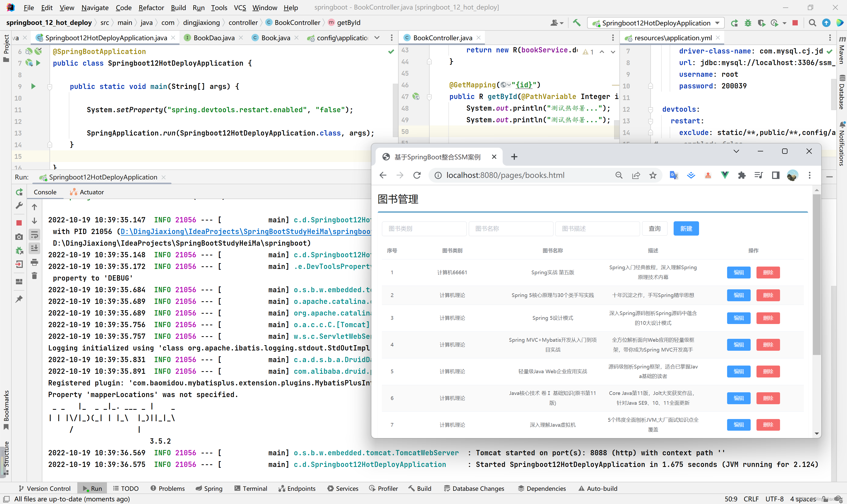Stop the running application in top toolbar
Viewport: 847px width, 504px height.
click(x=795, y=23)
